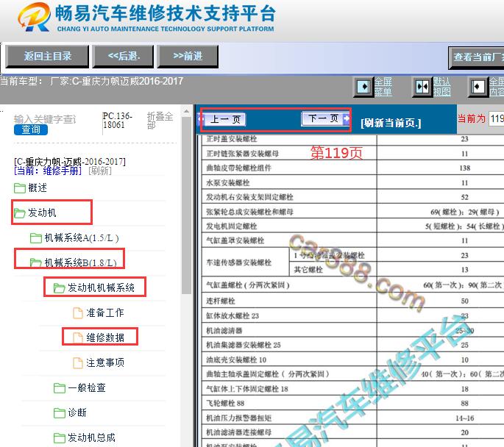Screen dimensions: 504x447
Task: Click the default view layout icon
Action: click(x=422, y=87)
